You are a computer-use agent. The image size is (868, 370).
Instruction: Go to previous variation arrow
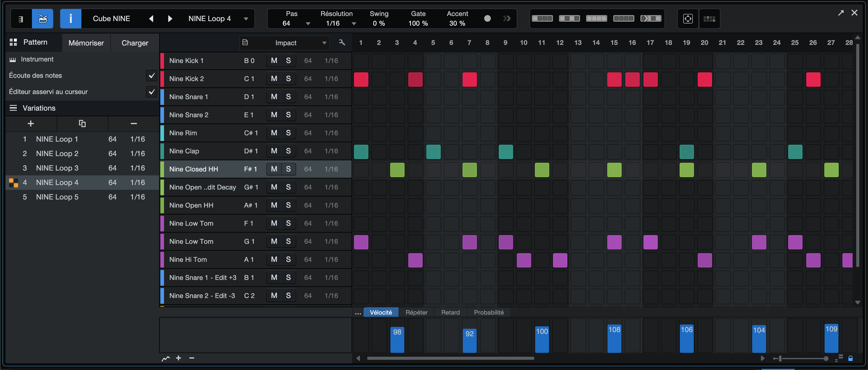point(151,18)
